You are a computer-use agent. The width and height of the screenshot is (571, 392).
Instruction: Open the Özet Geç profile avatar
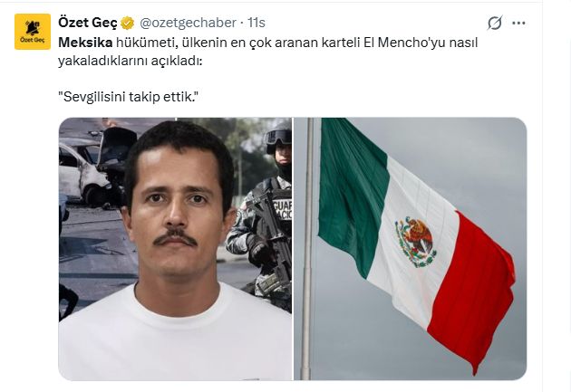click(x=33, y=32)
